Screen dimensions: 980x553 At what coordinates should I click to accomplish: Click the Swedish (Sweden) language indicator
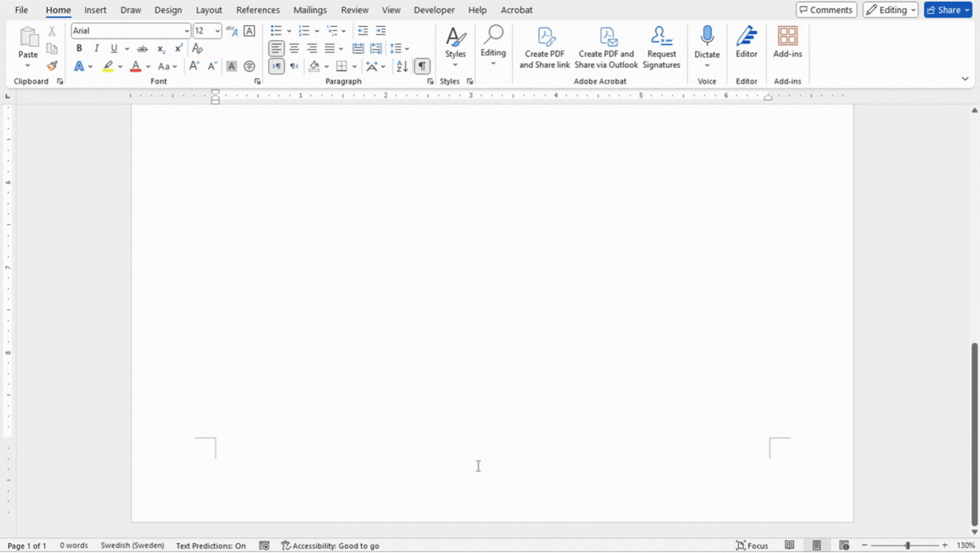pyautogui.click(x=132, y=546)
